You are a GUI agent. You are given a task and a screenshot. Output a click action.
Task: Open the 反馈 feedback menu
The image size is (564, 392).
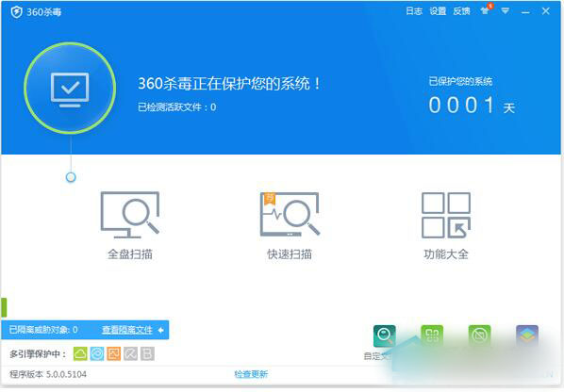(x=461, y=11)
